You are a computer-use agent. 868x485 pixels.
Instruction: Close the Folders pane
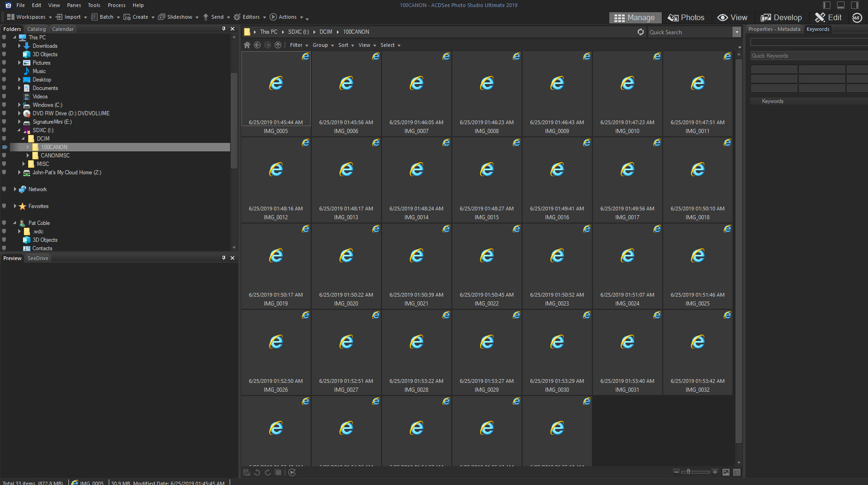pos(232,29)
